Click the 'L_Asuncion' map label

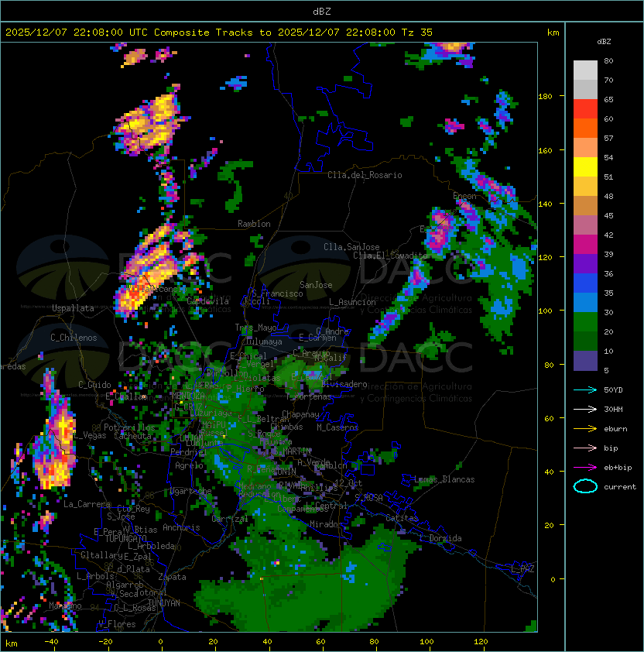(x=352, y=302)
